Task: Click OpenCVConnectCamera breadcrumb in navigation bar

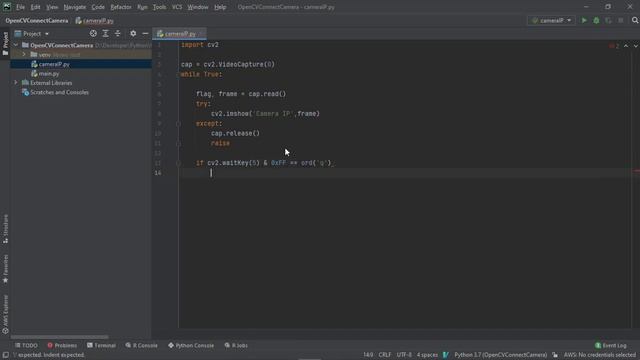Action: point(37,20)
